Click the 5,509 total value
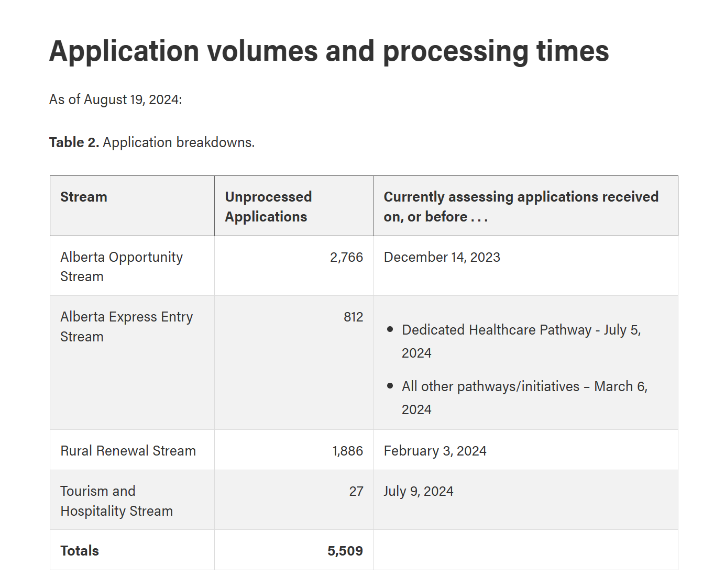Viewport: 725px width, 588px height. [x=345, y=551]
